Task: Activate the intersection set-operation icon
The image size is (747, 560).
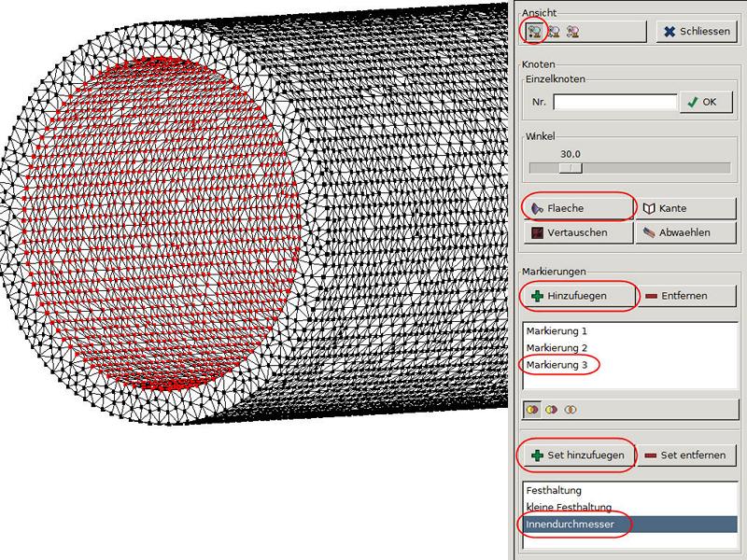Action: [571, 410]
